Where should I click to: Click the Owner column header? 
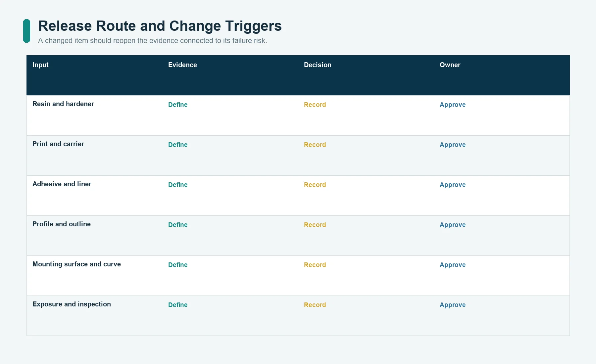[450, 65]
